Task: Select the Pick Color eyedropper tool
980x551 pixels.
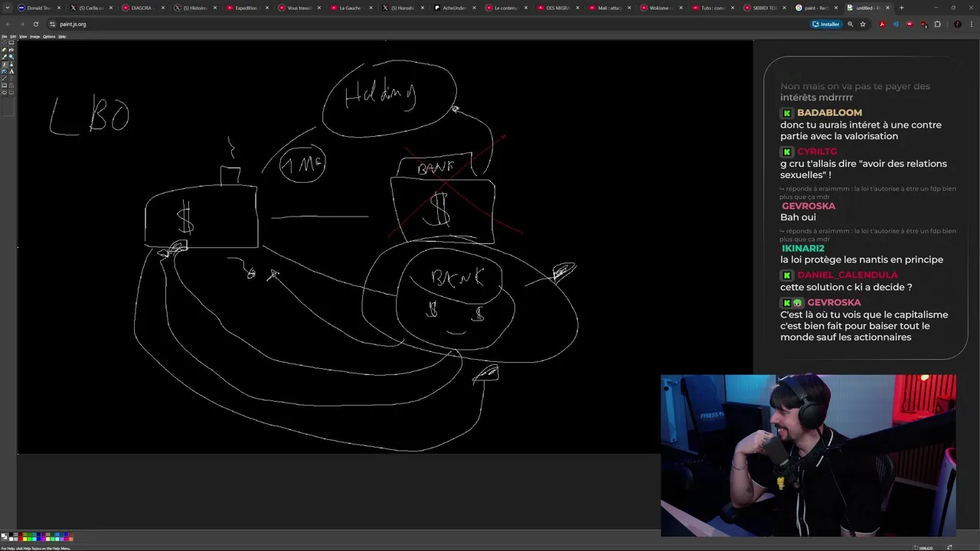Action: 4,57
